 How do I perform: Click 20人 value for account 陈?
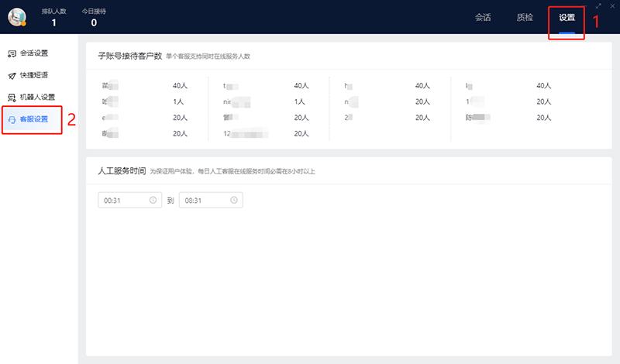(x=543, y=118)
